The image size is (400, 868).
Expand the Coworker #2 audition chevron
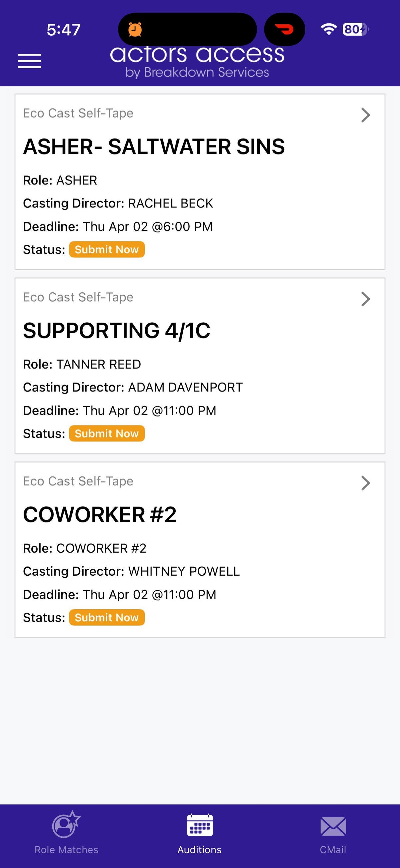[x=366, y=483]
